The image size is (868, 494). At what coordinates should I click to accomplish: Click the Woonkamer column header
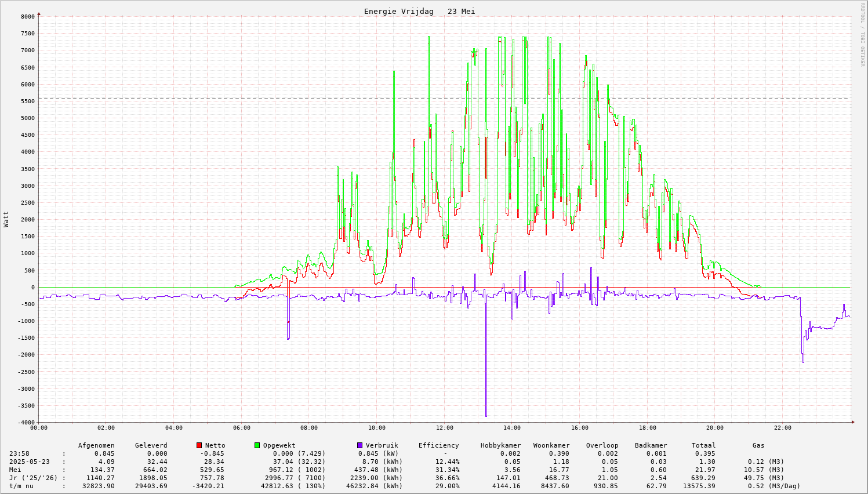551,445
